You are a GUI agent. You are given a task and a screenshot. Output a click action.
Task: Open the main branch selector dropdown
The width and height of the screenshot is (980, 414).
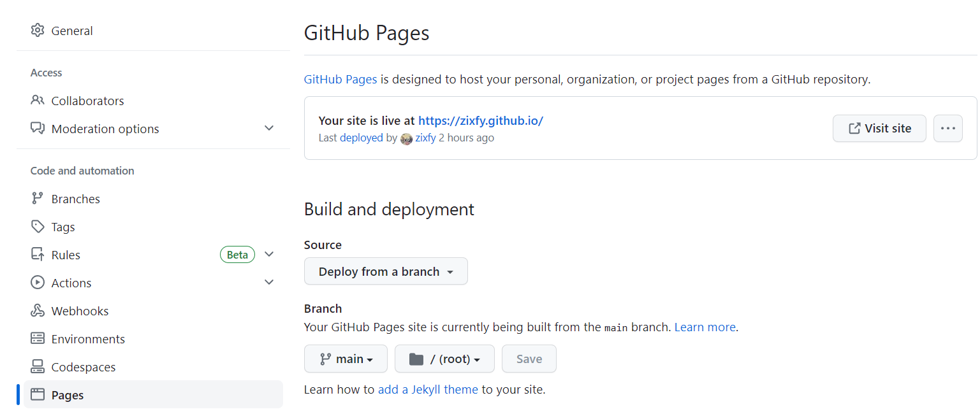pyautogui.click(x=346, y=359)
